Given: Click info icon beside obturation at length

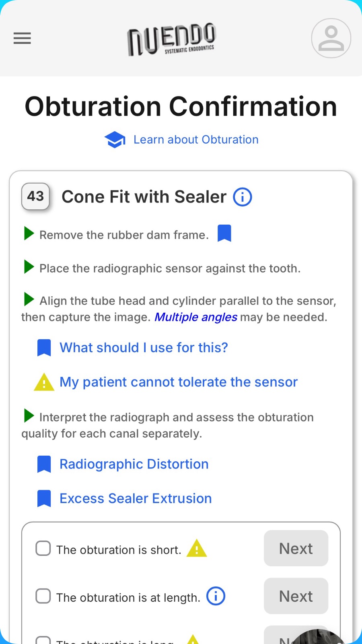Looking at the screenshot, I should [216, 596].
